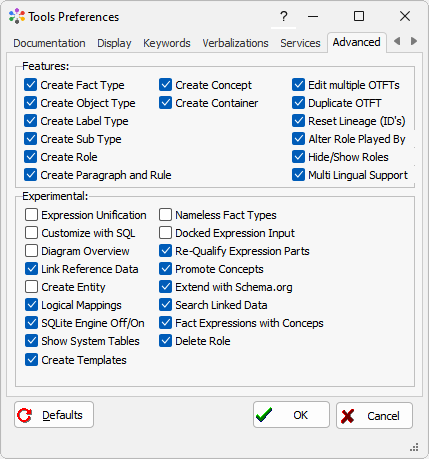Open the Keywords tab
429x459 pixels.
pos(167,43)
